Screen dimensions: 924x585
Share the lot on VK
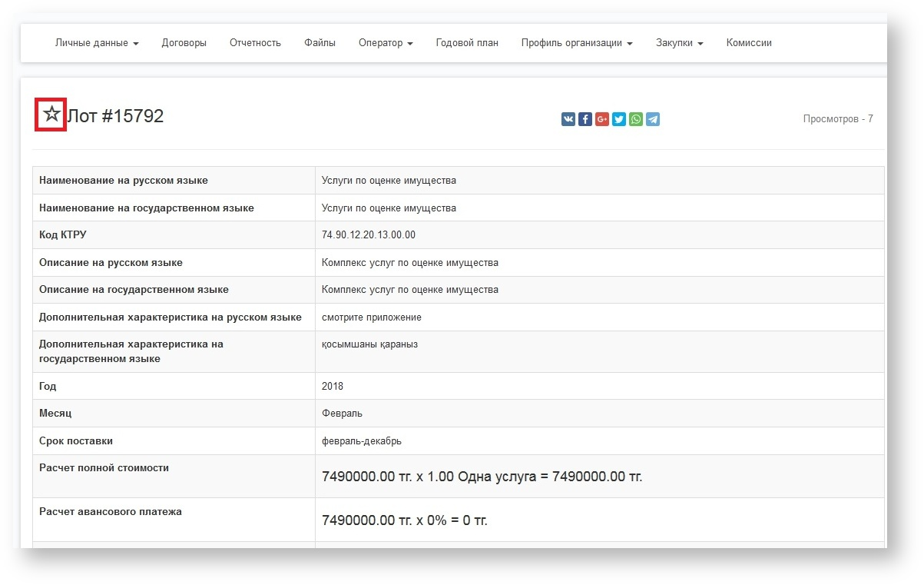pyautogui.click(x=568, y=119)
